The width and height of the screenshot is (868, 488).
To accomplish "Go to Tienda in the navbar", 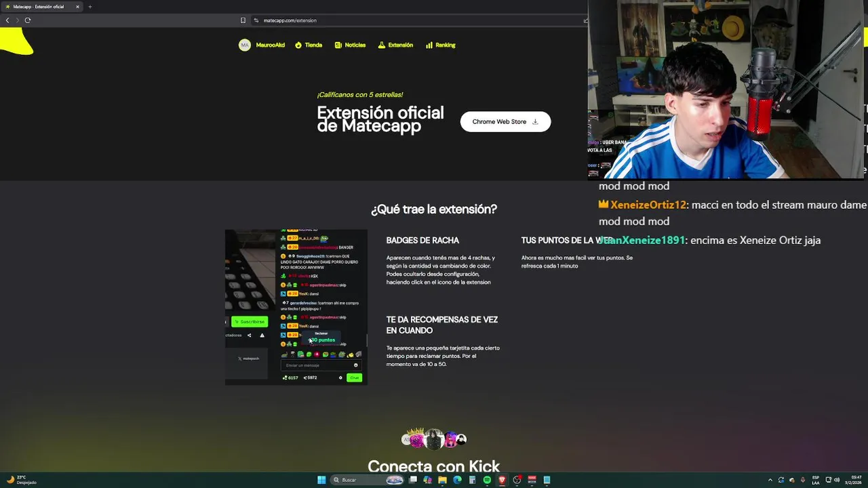I will pyautogui.click(x=313, y=45).
